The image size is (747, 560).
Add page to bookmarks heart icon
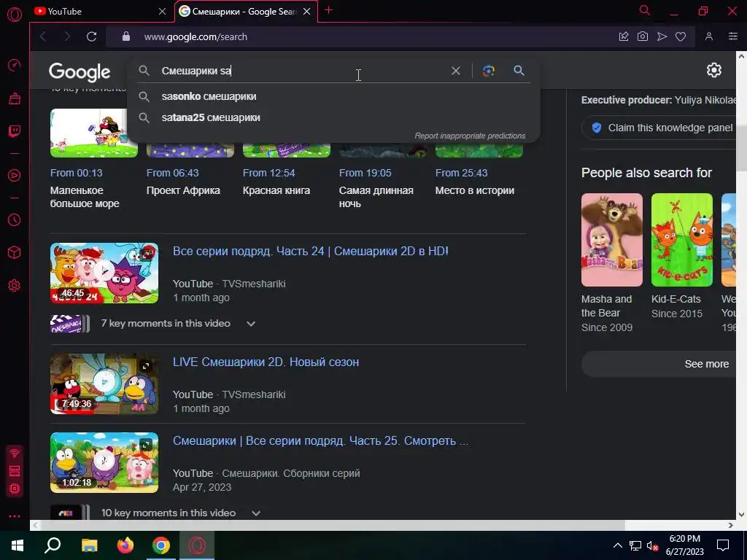coord(681,36)
